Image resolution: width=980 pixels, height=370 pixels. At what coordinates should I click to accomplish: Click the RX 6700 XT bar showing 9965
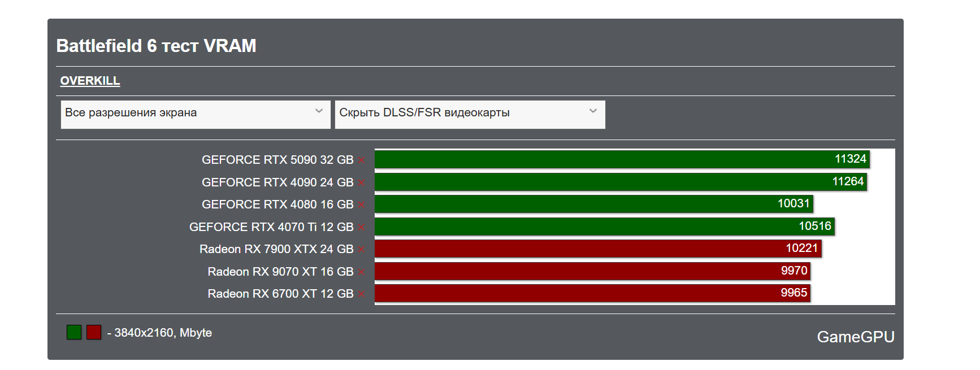pos(593,293)
